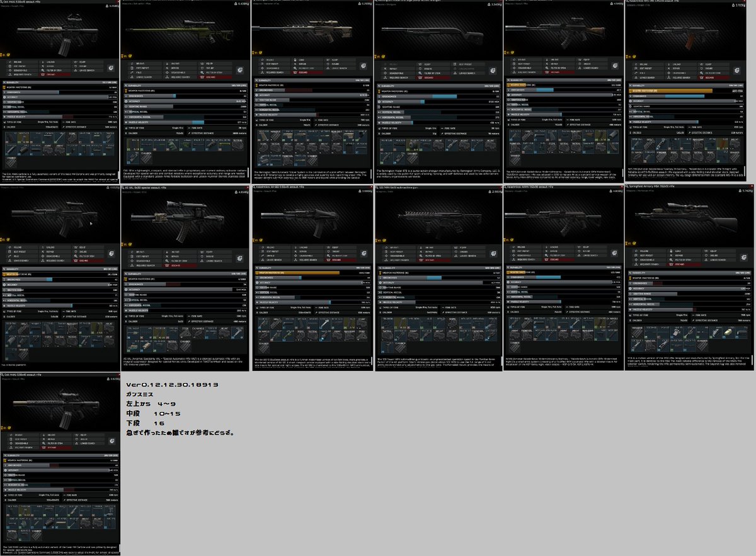The height and width of the screenshot is (556, 756).
Task: Run Required Search in Springfield M1A window
Action: point(649,264)
